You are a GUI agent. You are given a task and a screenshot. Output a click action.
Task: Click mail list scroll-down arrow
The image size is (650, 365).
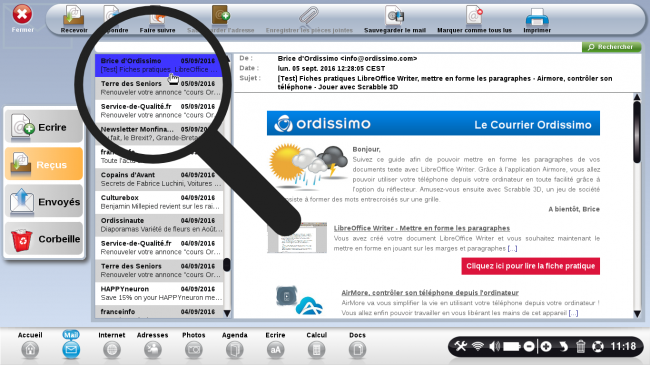click(x=227, y=313)
